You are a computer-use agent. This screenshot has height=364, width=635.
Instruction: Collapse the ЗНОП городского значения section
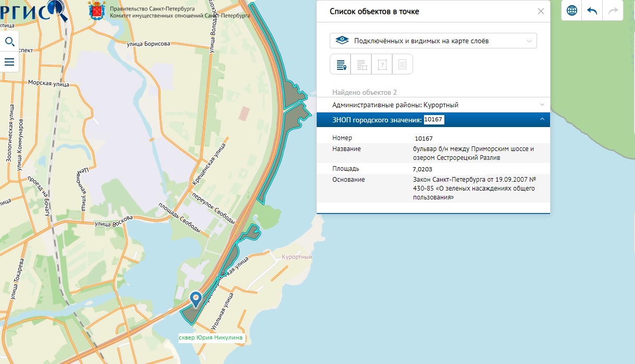coord(542,120)
